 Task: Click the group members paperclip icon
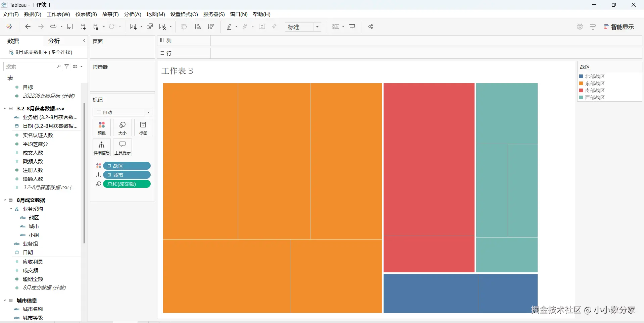tap(245, 26)
